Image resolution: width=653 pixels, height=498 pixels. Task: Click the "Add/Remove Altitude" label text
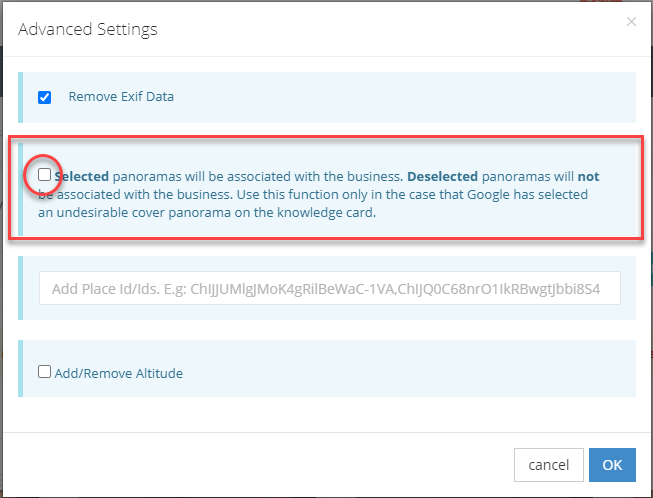coord(119,373)
